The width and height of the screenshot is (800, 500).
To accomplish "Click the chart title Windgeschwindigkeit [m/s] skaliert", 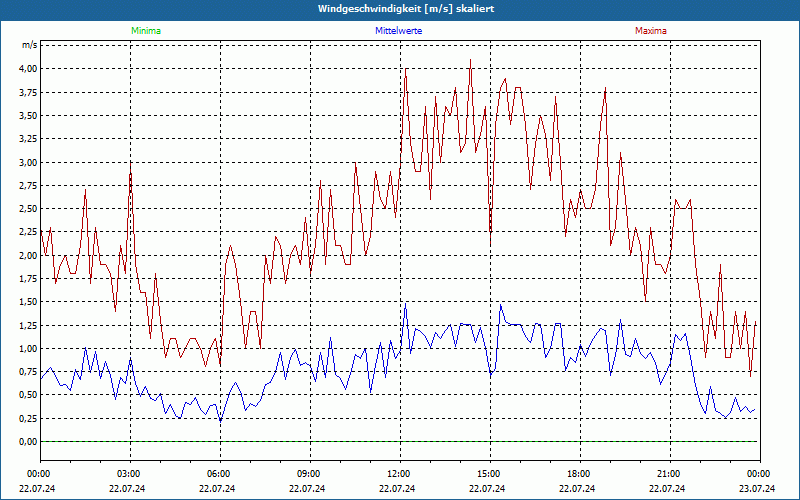I will coord(406,9).
